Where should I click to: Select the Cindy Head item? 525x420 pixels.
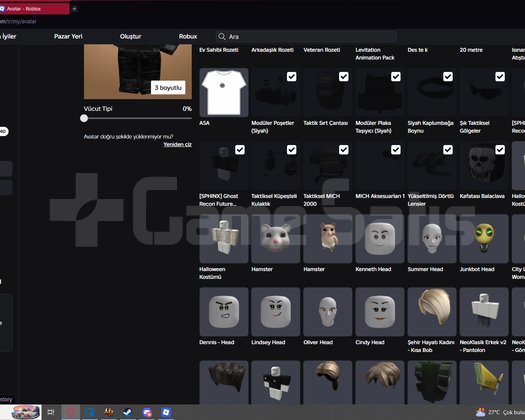click(380, 311)
